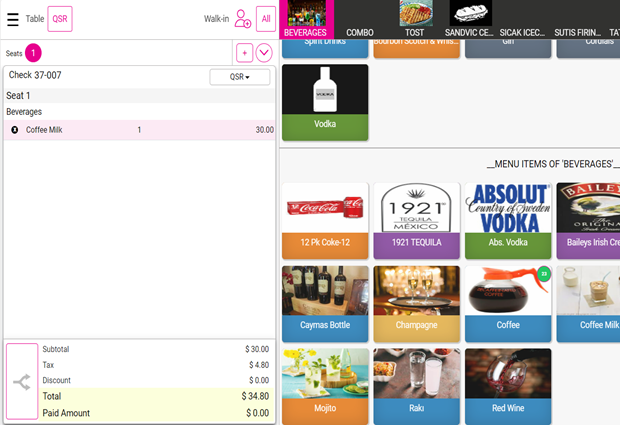Add Mojito to the check
Viewport: 620px width, 425px height.
coord(325,386)
